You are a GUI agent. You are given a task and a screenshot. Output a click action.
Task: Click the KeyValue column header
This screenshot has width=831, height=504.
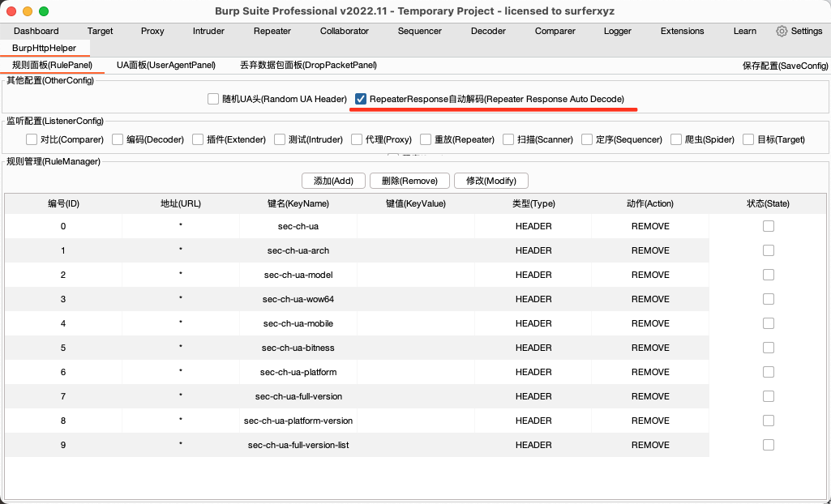[x=416, y=204]
